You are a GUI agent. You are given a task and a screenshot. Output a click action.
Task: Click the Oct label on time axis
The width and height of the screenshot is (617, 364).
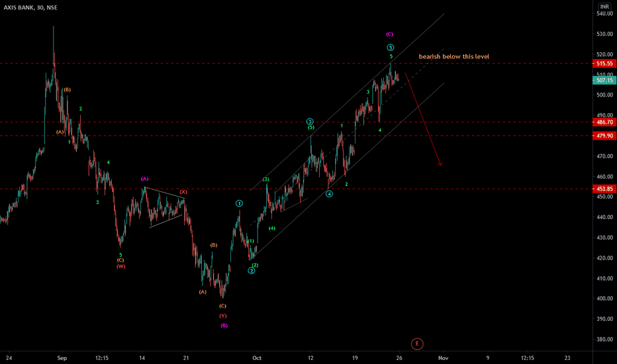(257, 358)
